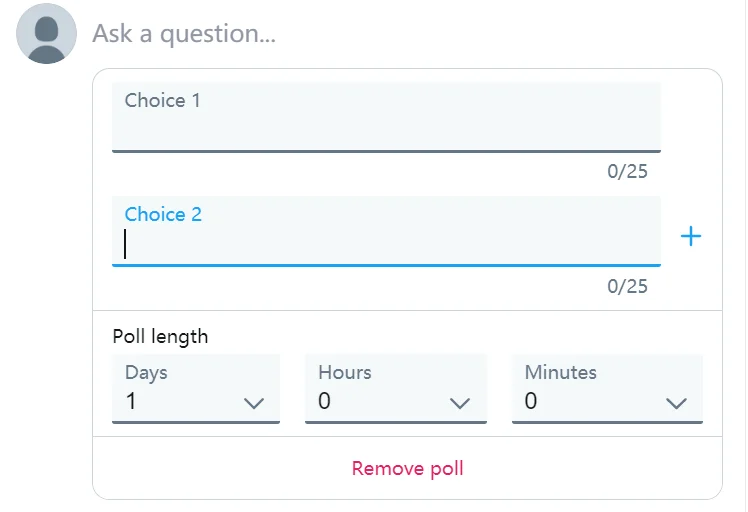Click the 'Poll length' heading
The width and height of the screenshot is (748, 512).
point(160,336)
